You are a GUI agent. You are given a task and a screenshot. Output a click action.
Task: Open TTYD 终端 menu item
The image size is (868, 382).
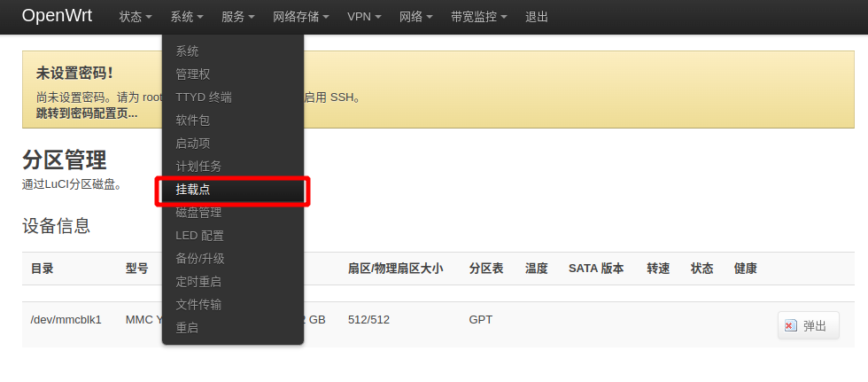[233, 97]
